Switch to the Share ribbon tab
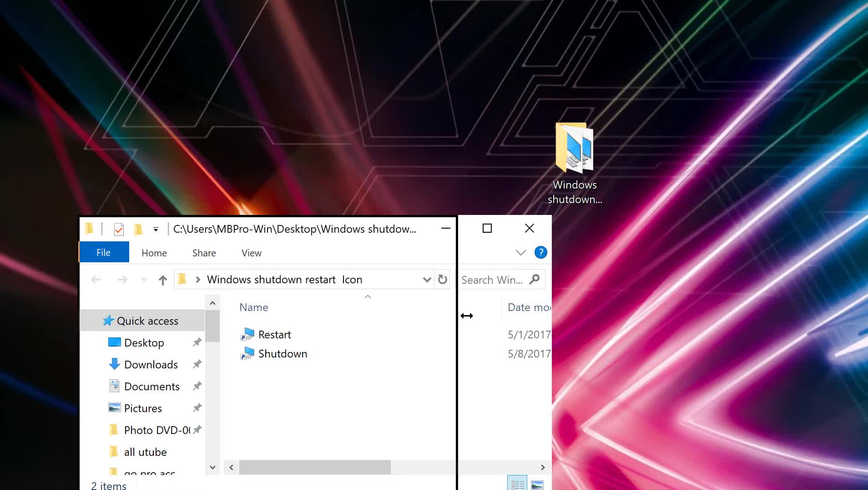868x490 pixels. [204, 253]
